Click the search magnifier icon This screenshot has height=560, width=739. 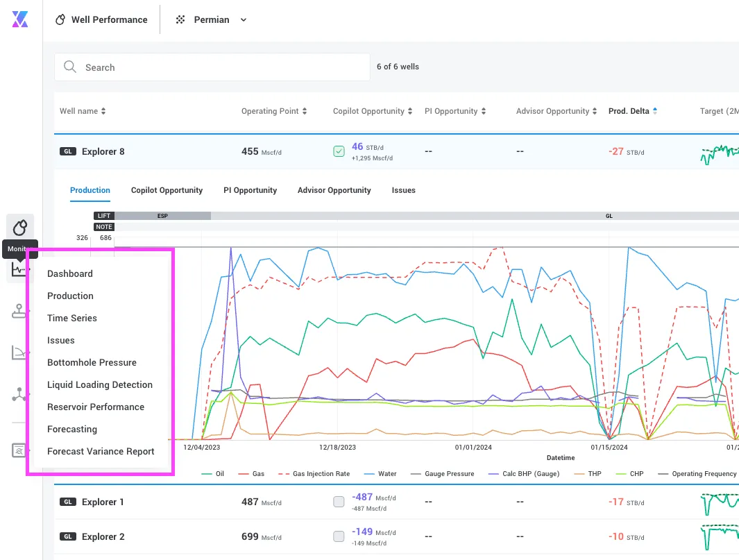[70, 67]
